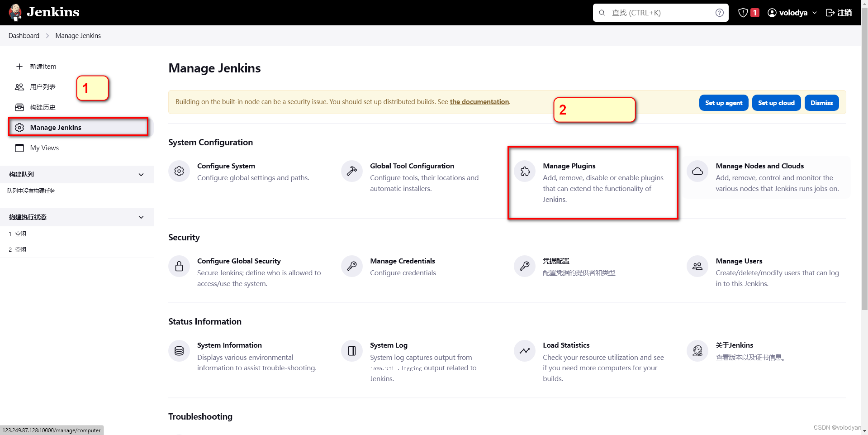Click the Configure System gear icon
Screen dimensions: 868x435
(x=179, y=171)
